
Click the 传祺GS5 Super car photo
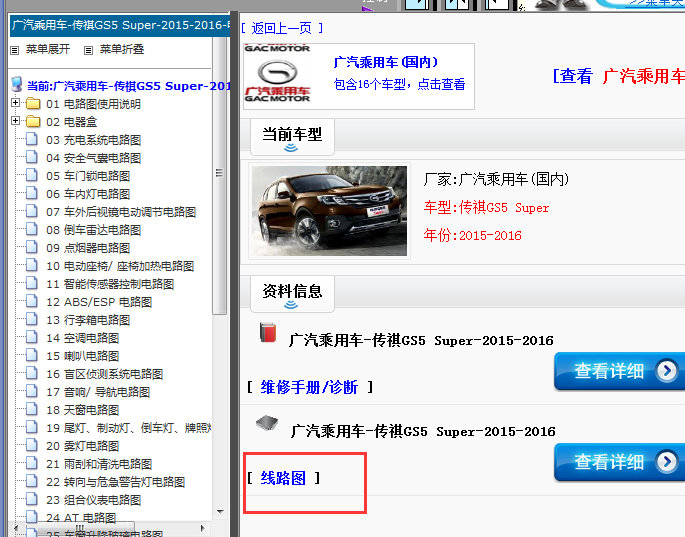tap(329, 211)
